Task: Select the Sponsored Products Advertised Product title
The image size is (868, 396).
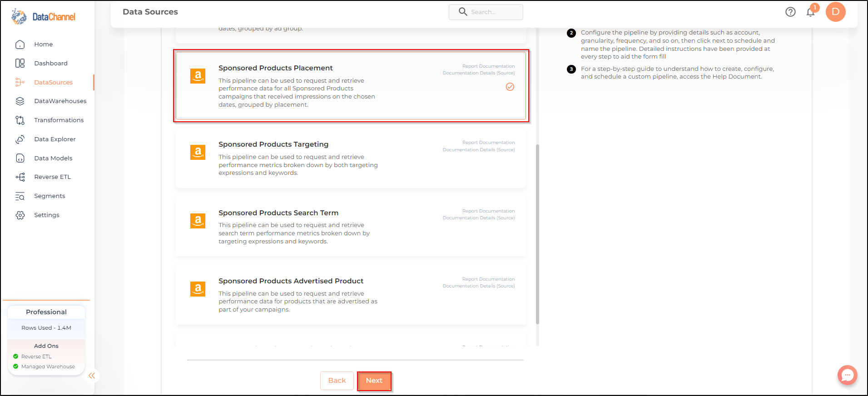Action: [x=291, y=281]
